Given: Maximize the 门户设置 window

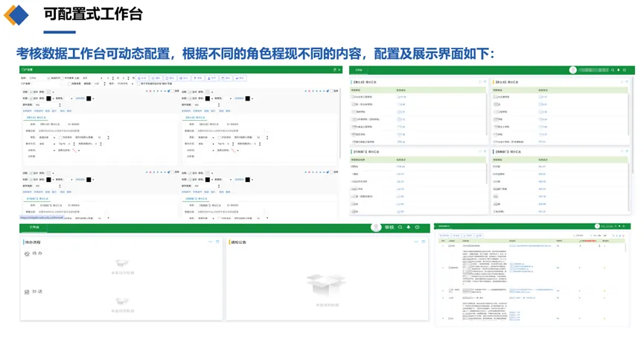Looking at the screenshot, I should (x=335, y=69).
